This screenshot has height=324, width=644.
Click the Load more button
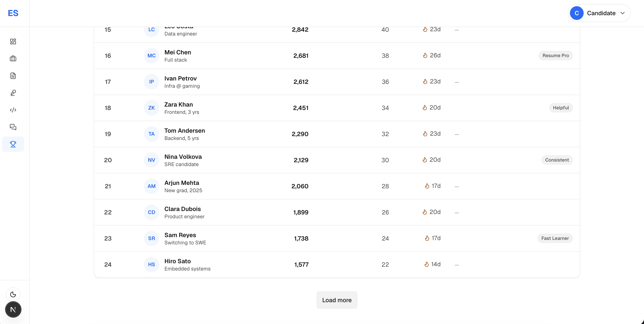tap(337, 300)
